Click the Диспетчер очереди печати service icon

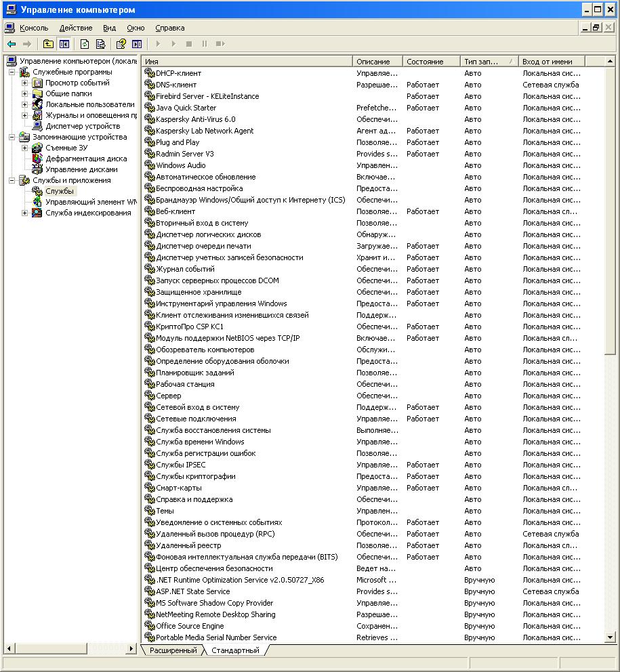(150, 246)
